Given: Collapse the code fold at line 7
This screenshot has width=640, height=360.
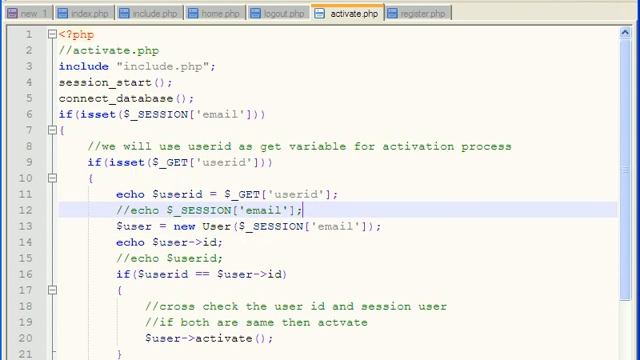Looking at the screenshot, I should click(x=52, y=130).
